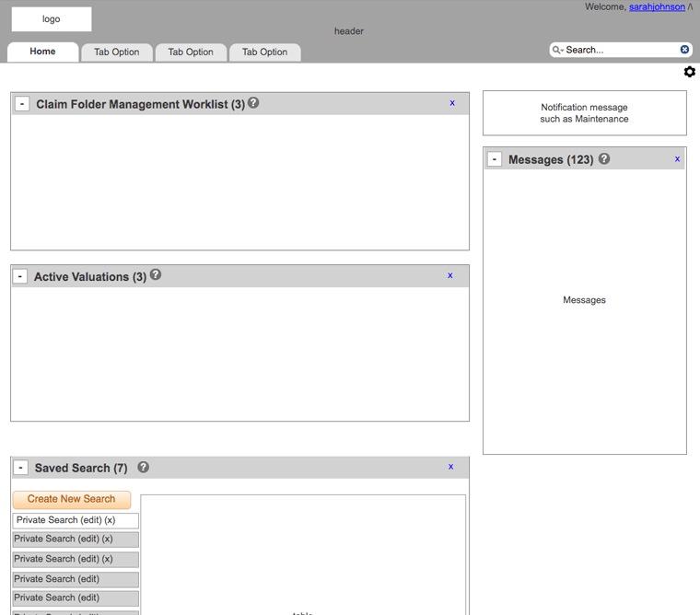Select the first white Private Search item
Image resolution: width=700 pixels, height=615 pixels.
tap(76, 520)
